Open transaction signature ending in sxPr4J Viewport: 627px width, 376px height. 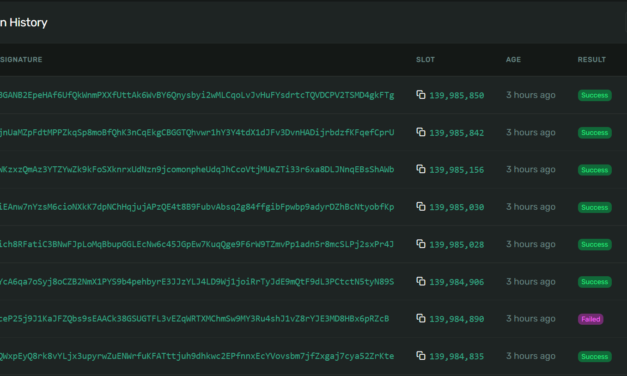click(x=197, y=244)
